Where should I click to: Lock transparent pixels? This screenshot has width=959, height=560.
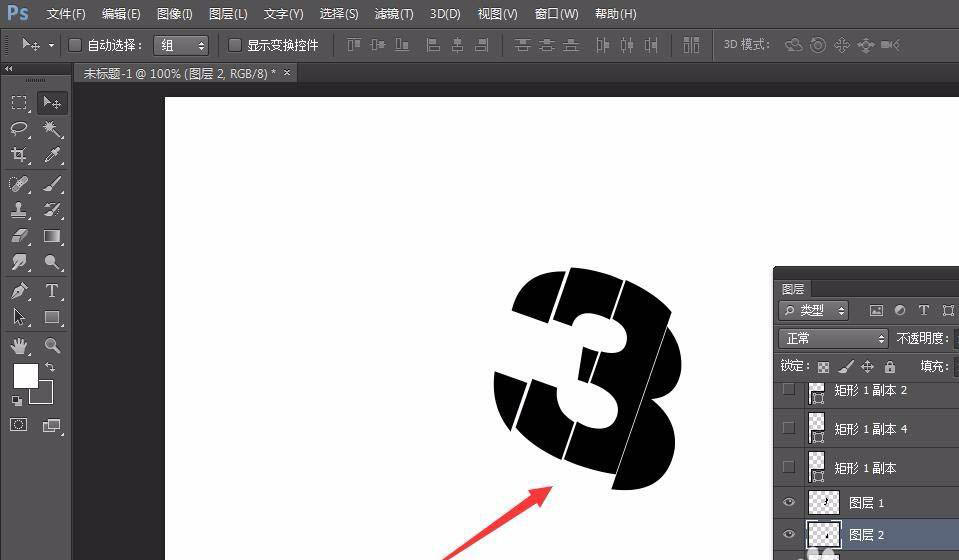click(823, 367)
